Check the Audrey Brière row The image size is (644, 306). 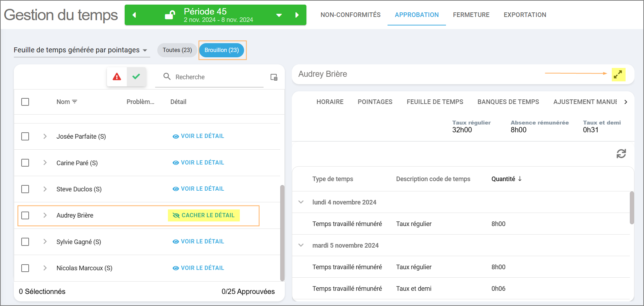coord(25,215)
